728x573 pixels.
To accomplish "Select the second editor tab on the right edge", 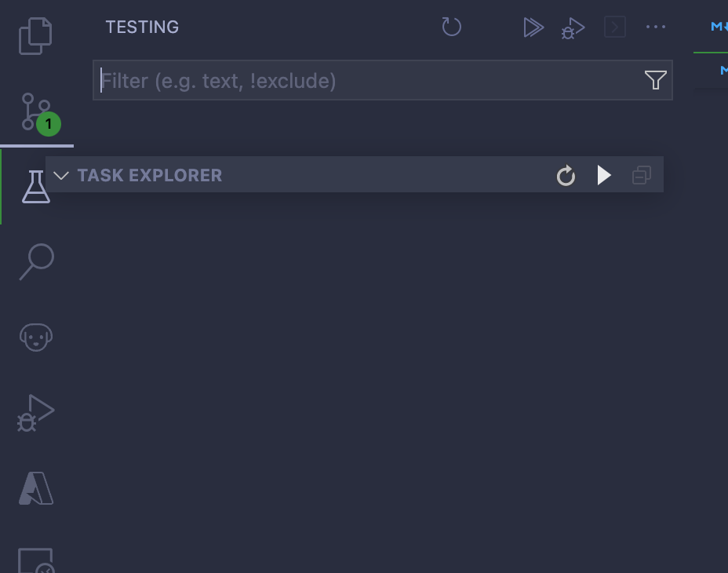I will 720,71.
